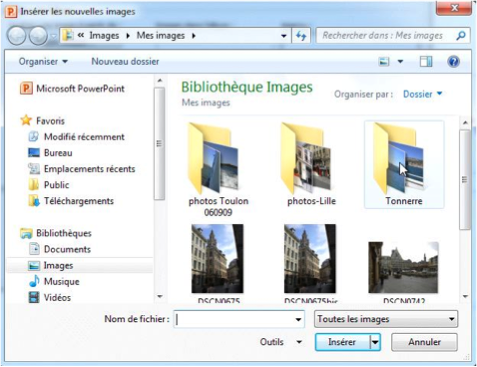Expand the Organiser menu
This screenshot has width=477, height=367.
pyautogui.click(x=43, y=62)
